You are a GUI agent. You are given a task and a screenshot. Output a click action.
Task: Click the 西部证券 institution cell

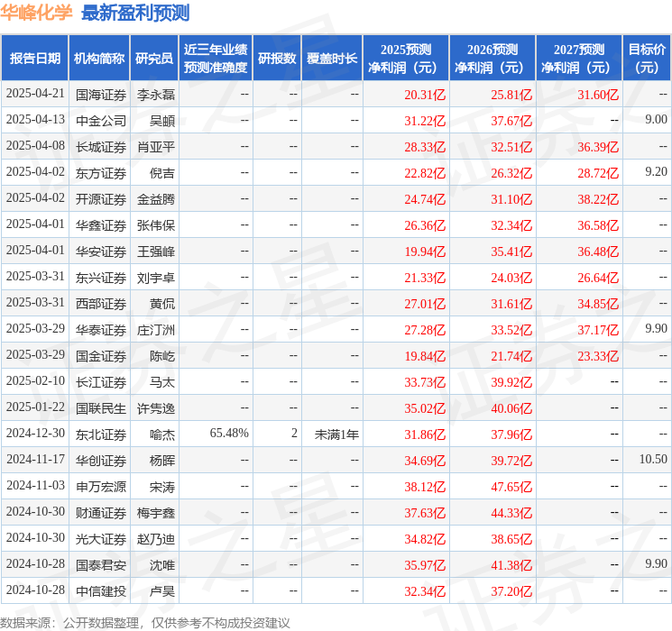pyautogui.click(x=101, y=304)
